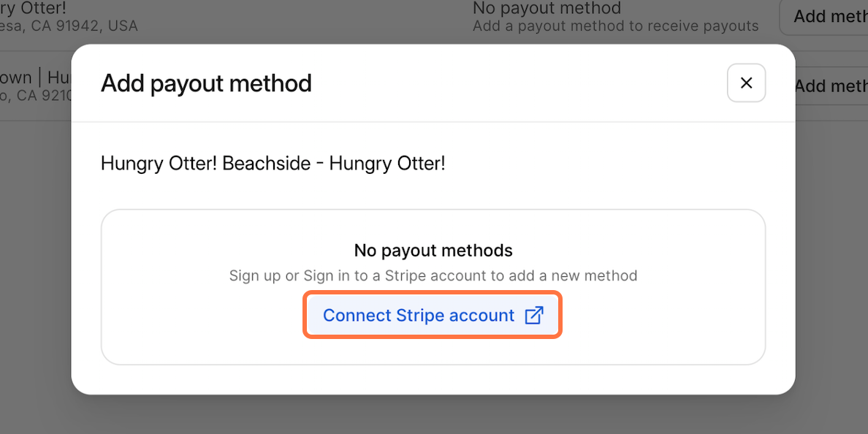This screenshot has height=434, width=868.
Task: Click the second Add method button
Action: (833, 85)
